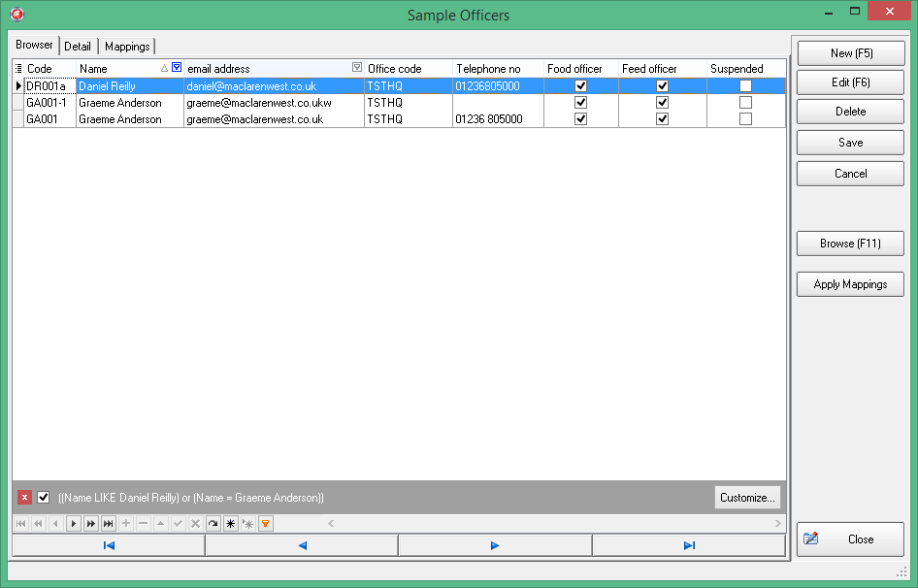The image size is (918, 588).
Task: Click the red application icon in title bar
Action: click(16, 14)
